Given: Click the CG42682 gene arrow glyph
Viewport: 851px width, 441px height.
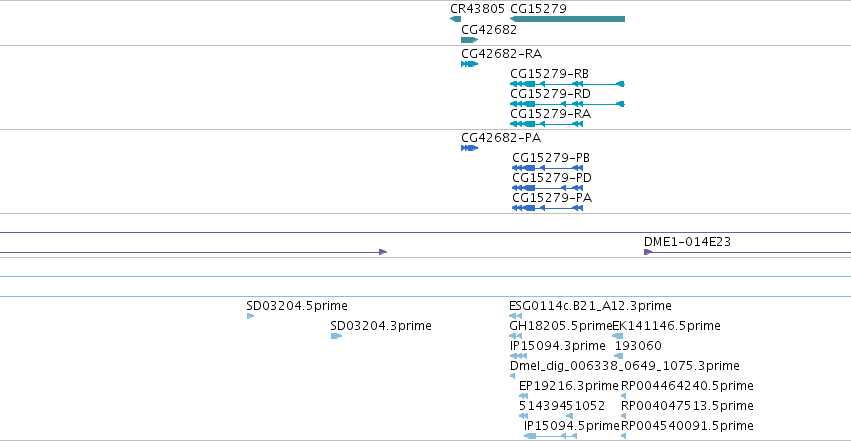Looking at the screenshot, I should (x=469, y=40).
